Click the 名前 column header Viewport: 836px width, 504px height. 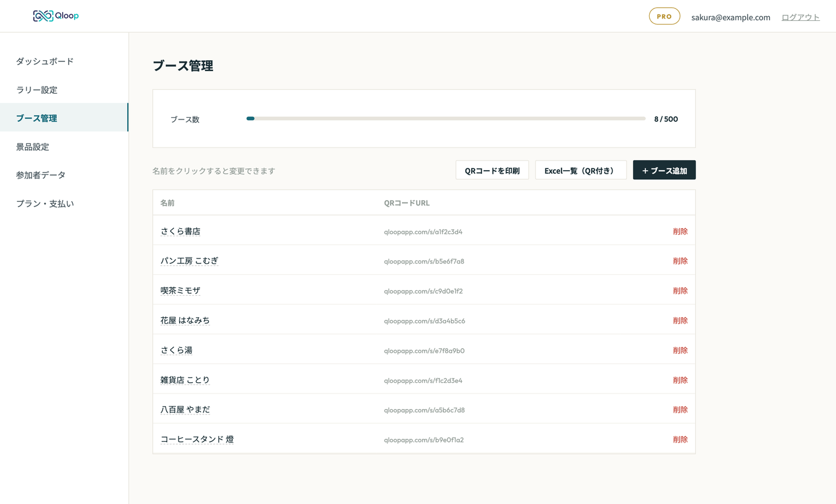click(167, 203)
